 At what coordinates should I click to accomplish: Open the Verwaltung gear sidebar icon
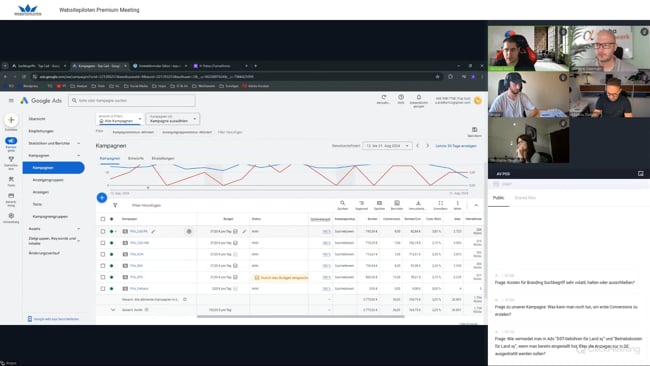(11, 216)
